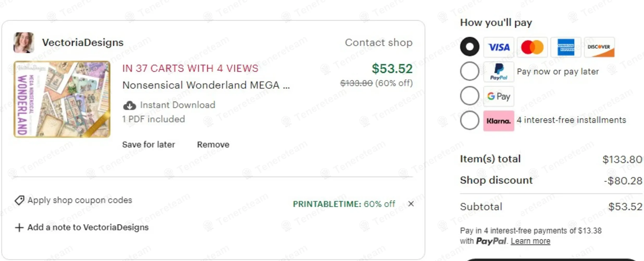
Task: Click the PayPal logo icon
Action: 499,72
